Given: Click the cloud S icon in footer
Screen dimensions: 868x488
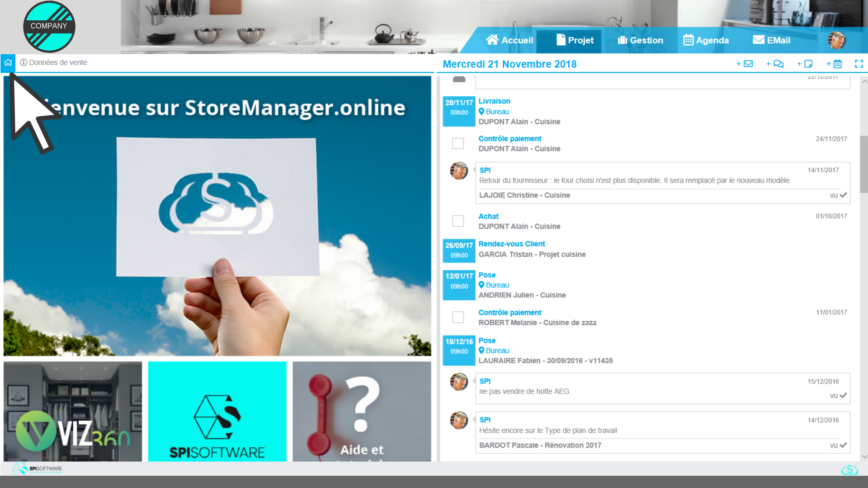Looking at the screenshot, I should pyautogui.click(x=849, y=469).
